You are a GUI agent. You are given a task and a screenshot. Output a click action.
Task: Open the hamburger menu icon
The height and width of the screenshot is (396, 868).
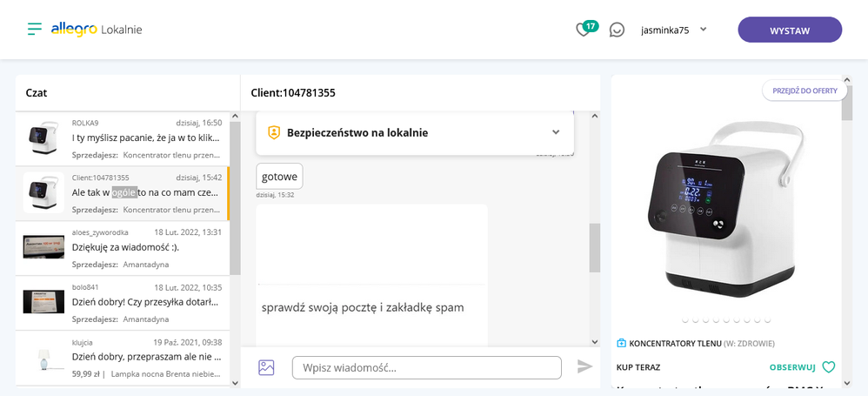pos(35,29)
